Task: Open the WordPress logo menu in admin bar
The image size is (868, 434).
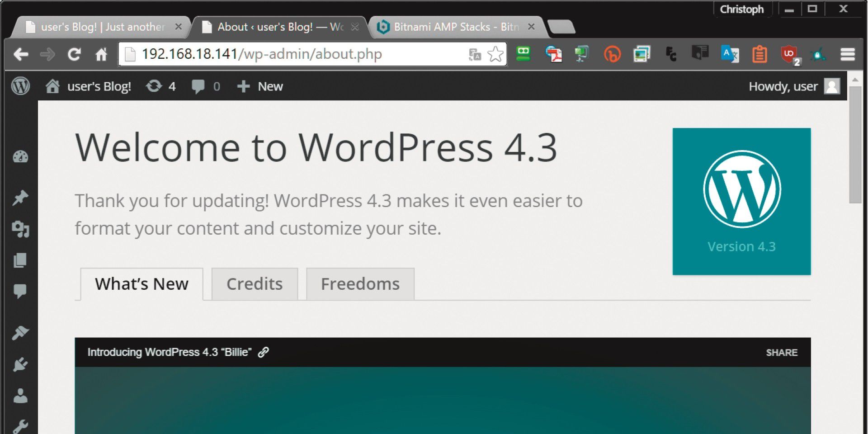Action: [x=20, y=86]
